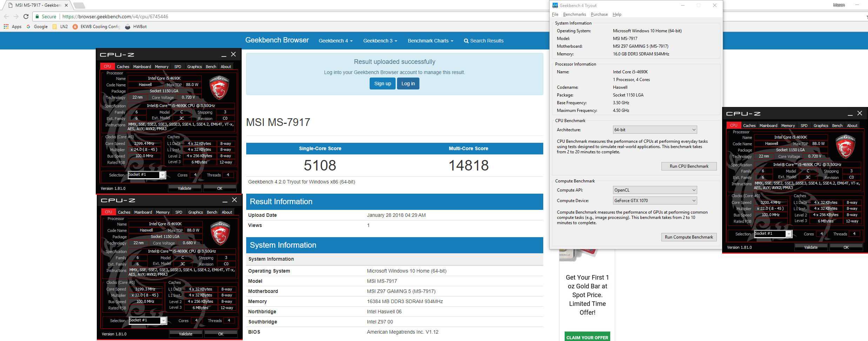868x341 pixels.
Task: Click Validate in right CPU-Z window
Action: (x=811, y=247)
